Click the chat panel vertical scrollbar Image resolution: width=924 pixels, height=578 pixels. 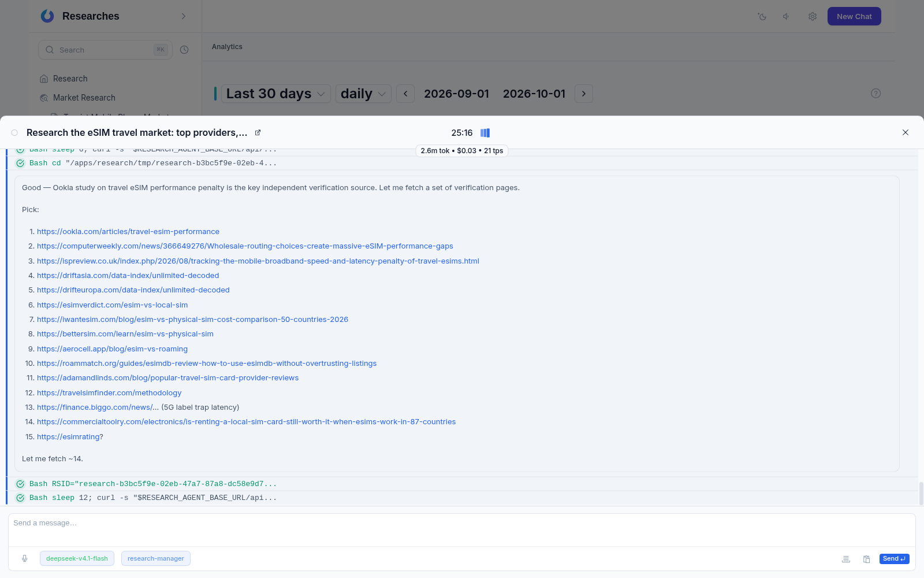click(x=921, y=493)
